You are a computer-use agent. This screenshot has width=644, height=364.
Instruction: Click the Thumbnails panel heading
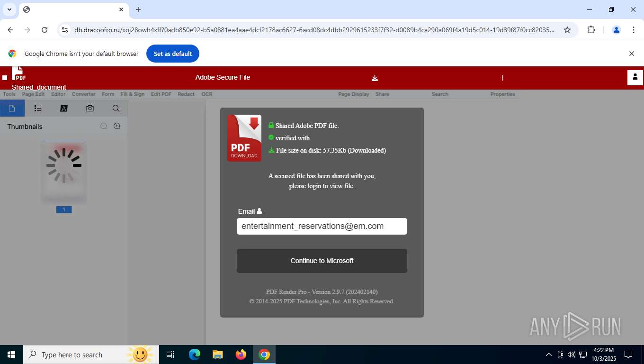(x=25, y=127)
